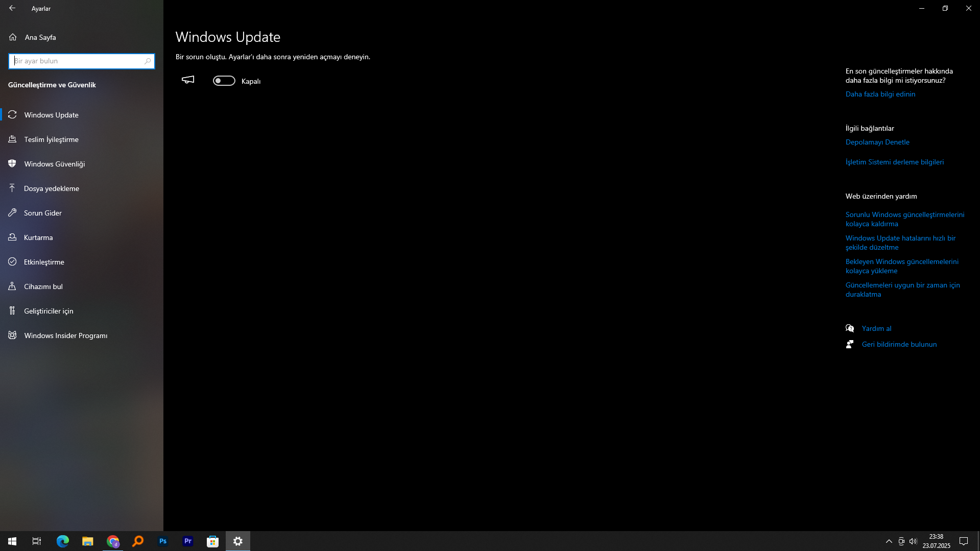This screenshot has height=551, width=980.
Task: Open Windows Update hatalarını hızlı düzeltme link
Action: pyautogui.click(x=901, y=243)
